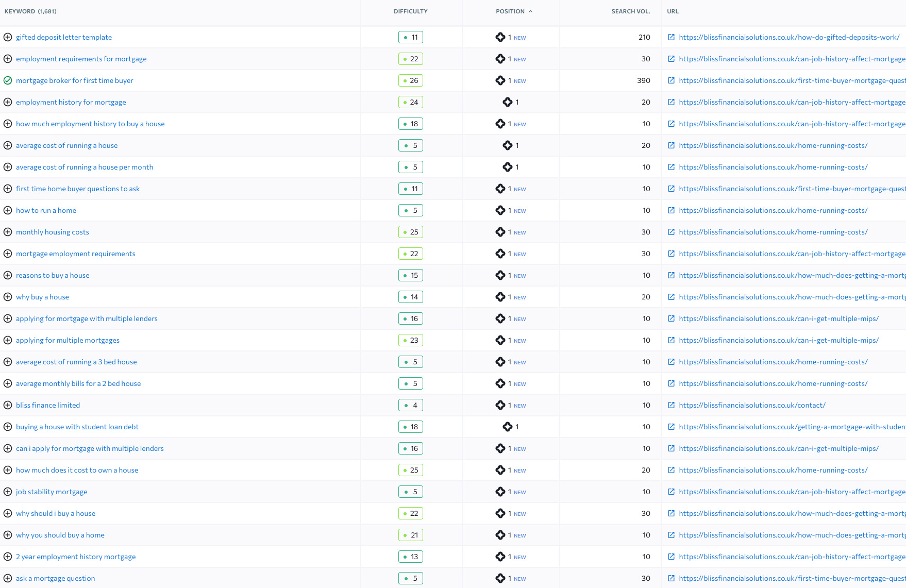Open keyword 'average monthly bills for a 2 bed house'
Image resolution: width=906 pixels, height=588 pixels.
click(78, 383)
